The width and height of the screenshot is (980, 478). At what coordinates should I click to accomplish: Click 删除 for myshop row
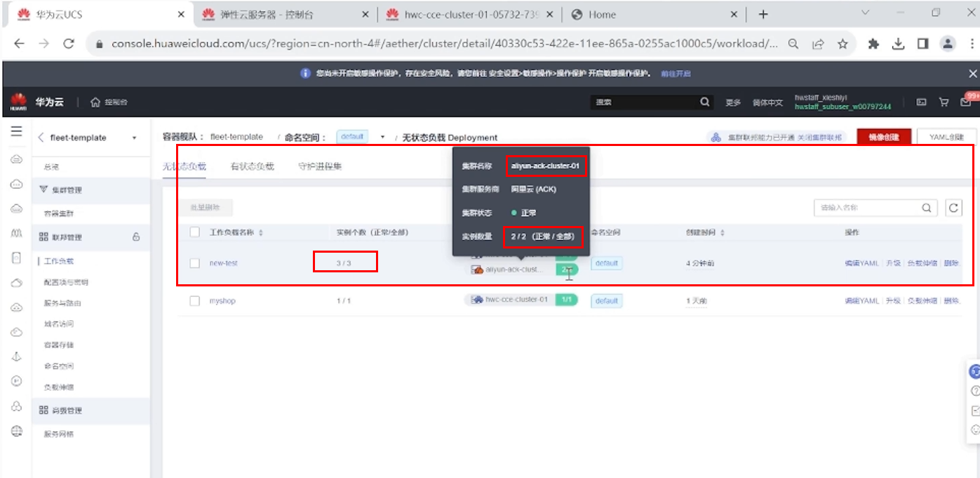(951, 300)
